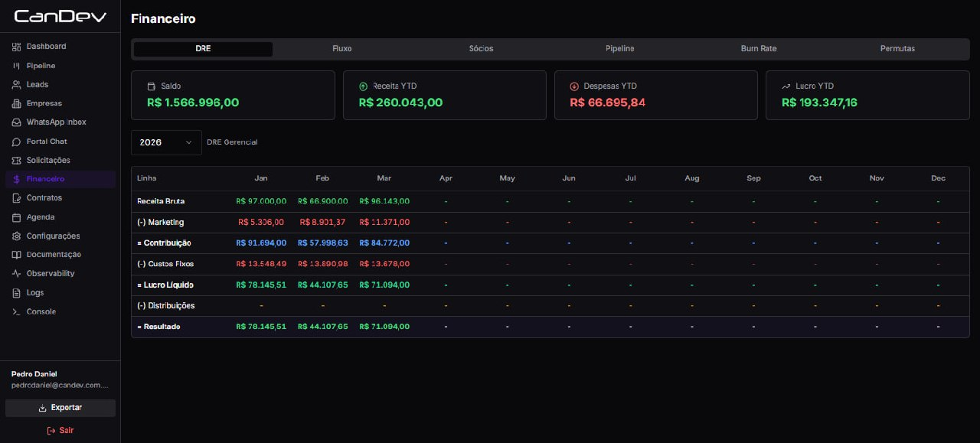Switch to the Fluxo tab

click(x=342, y=48)
